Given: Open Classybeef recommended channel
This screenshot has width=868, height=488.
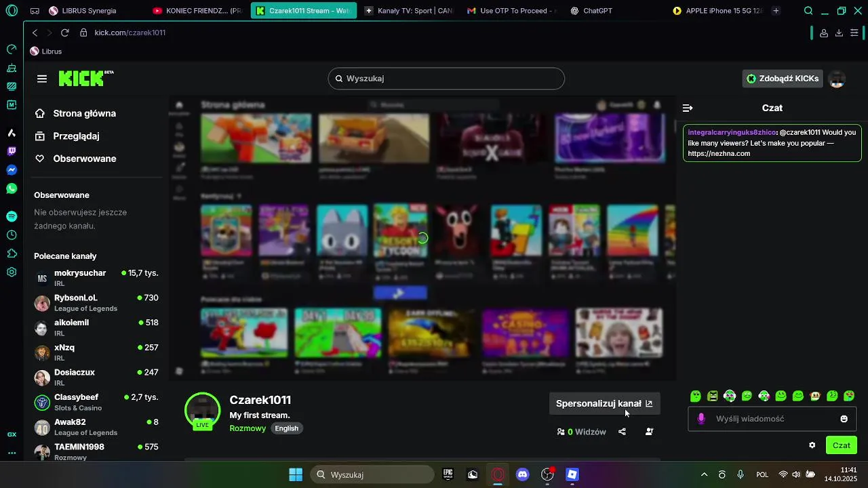Looking at the screenshot, I should coord(96,402).
